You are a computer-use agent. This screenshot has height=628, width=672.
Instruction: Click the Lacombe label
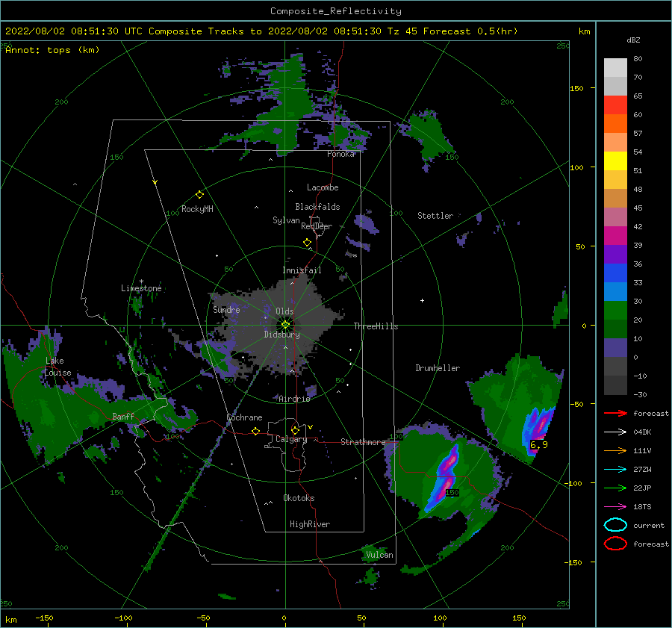[323, 187]
